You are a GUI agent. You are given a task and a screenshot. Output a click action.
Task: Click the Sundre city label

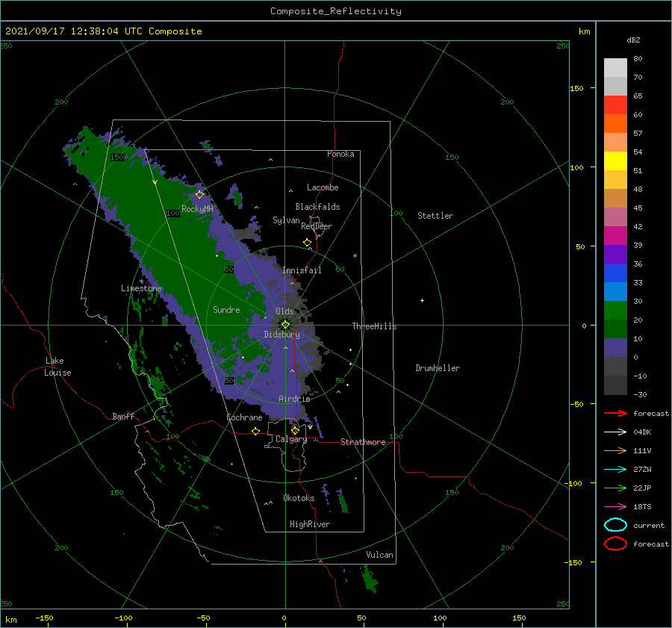tap(227, 309)
